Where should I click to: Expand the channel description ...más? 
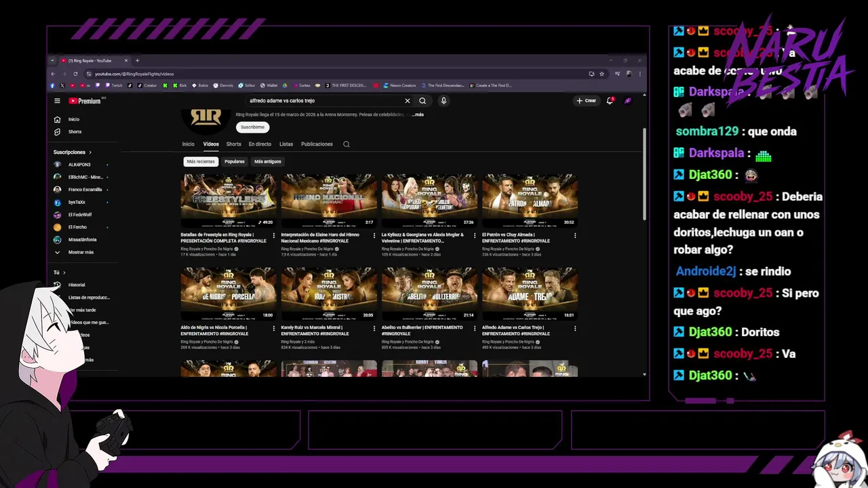418,115
